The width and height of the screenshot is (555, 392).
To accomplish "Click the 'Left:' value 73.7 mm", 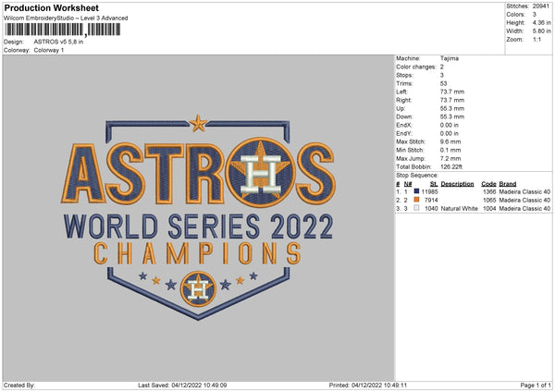I will coord(452,92).
